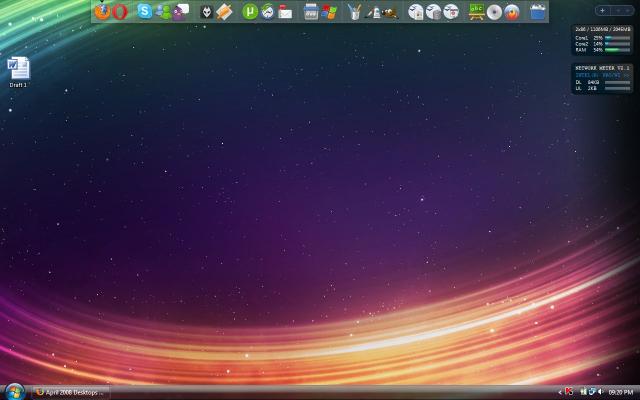Switch to April 2008 Desktops taskbar window
Image resolution: width=640 pixels, height=400 pixels.
click(71, 392)
